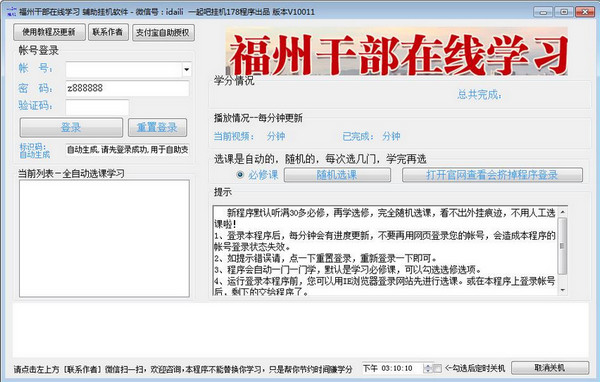Minimize the application window
The image size is (600, 382).
click(x=543, y=11)
